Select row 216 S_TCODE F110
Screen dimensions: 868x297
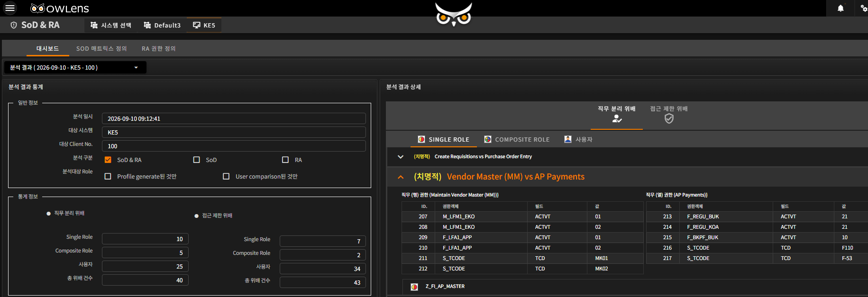(x=757, y=248)
